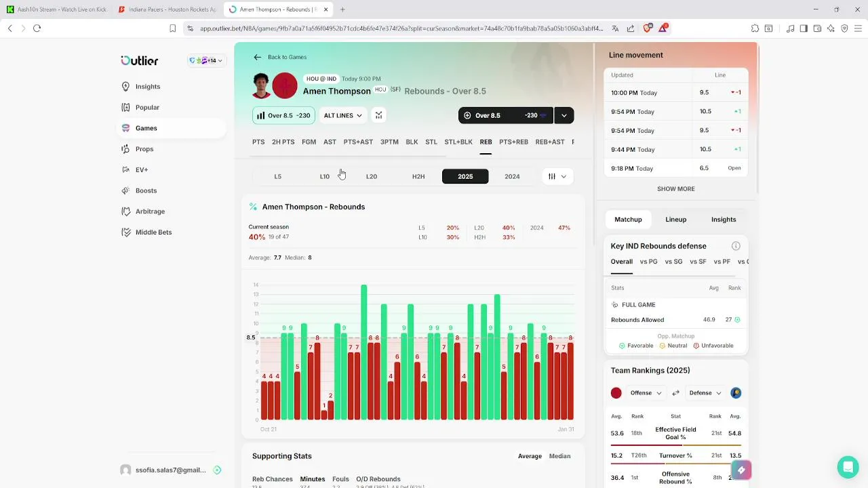Open the browser extensions puzzle icon
Viewport: 868px width, 488px height.
pyautogui.click(x=755, y=28)
